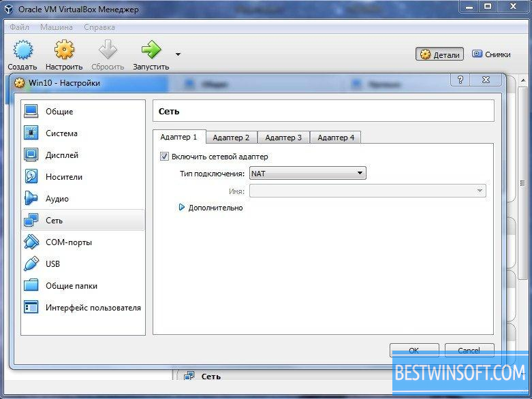Open the Справка menu

pos(99,27)
